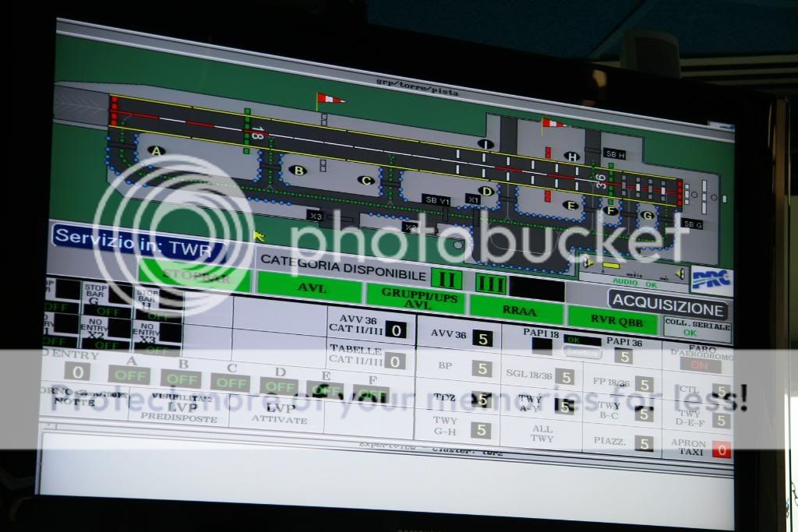The width and height of the screenshot is (798, 532).
Task: Click the TWY A-Y brightness value 5
Action: (564, 406)
